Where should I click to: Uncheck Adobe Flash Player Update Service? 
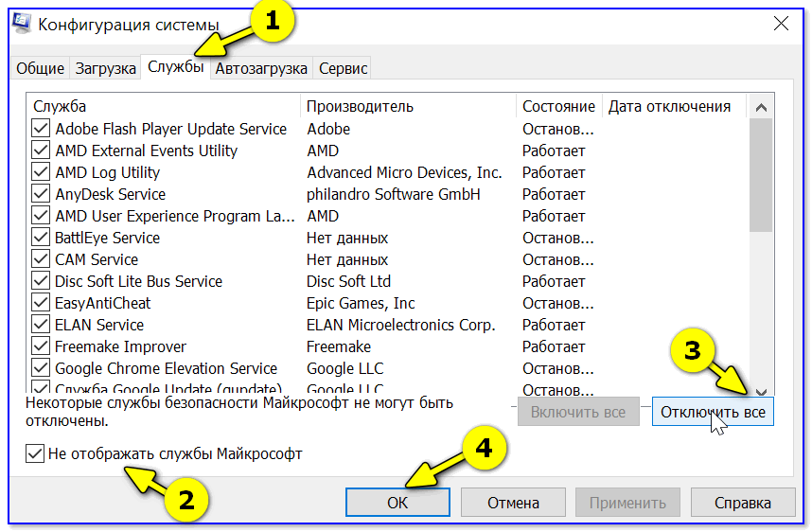[x=41, y=129]
